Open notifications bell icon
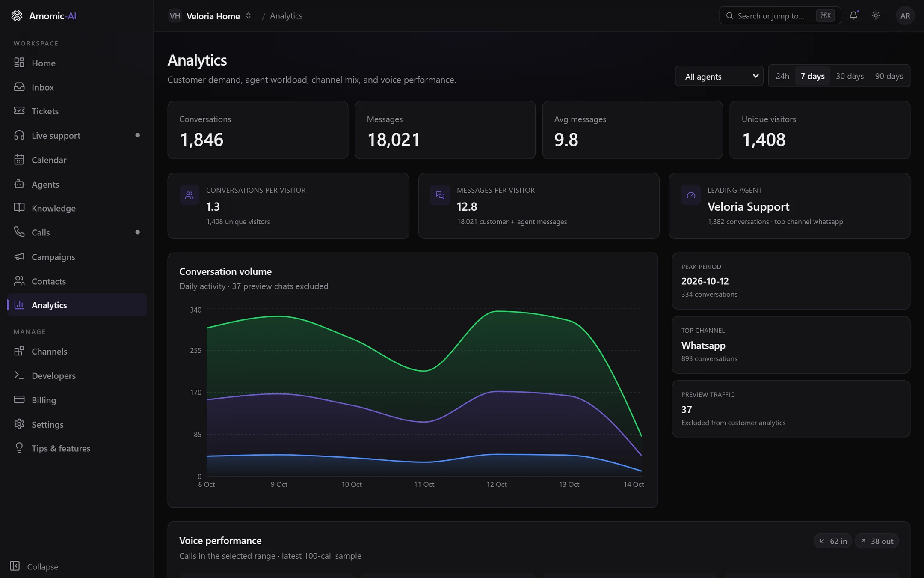The image size is (924, 578). (853, 15)
